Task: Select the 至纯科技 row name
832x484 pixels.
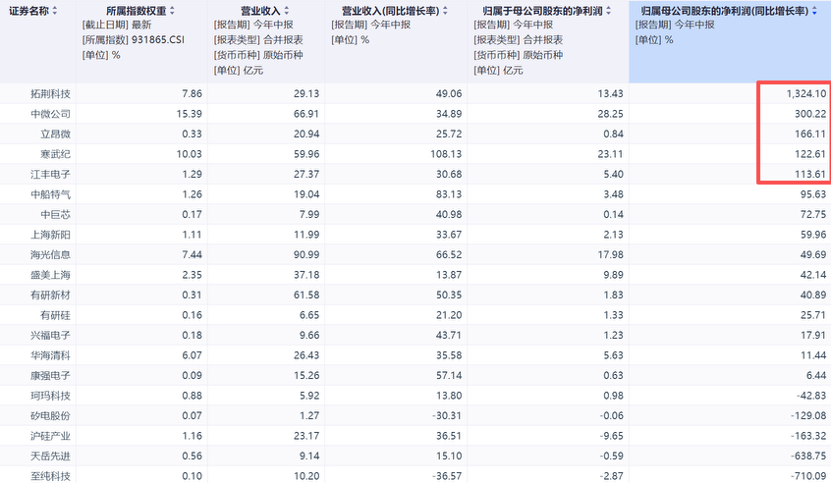Action: point(50,477)
